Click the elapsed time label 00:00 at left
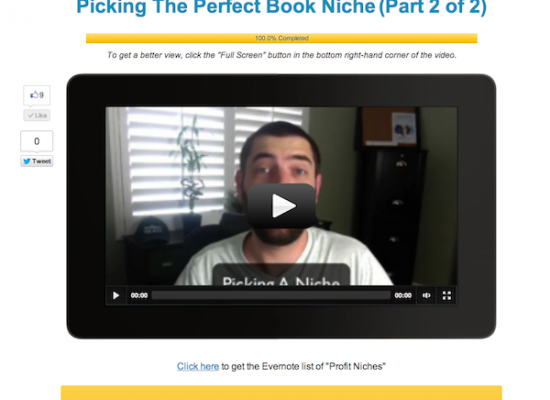550x400 pixels. coord(139,295)
